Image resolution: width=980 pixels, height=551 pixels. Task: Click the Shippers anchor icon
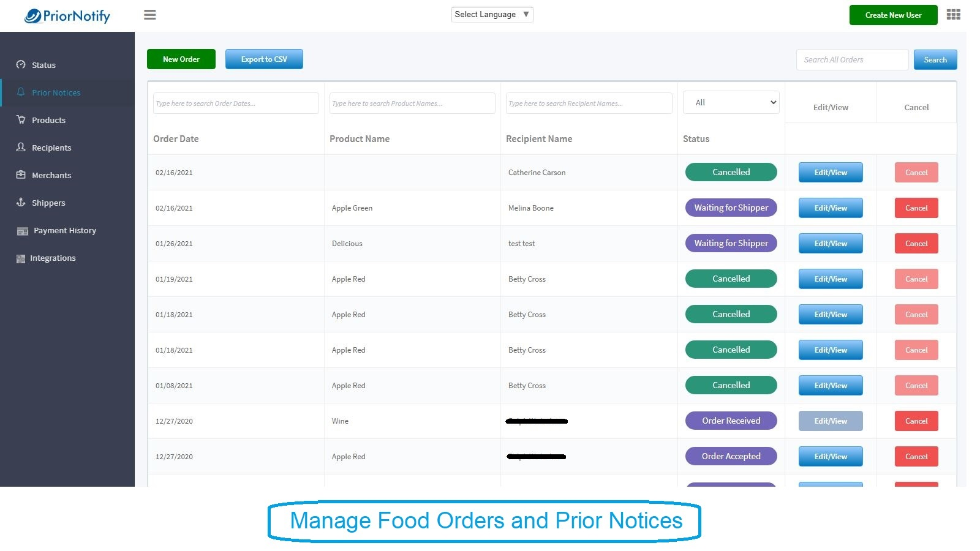coord(21,202)
